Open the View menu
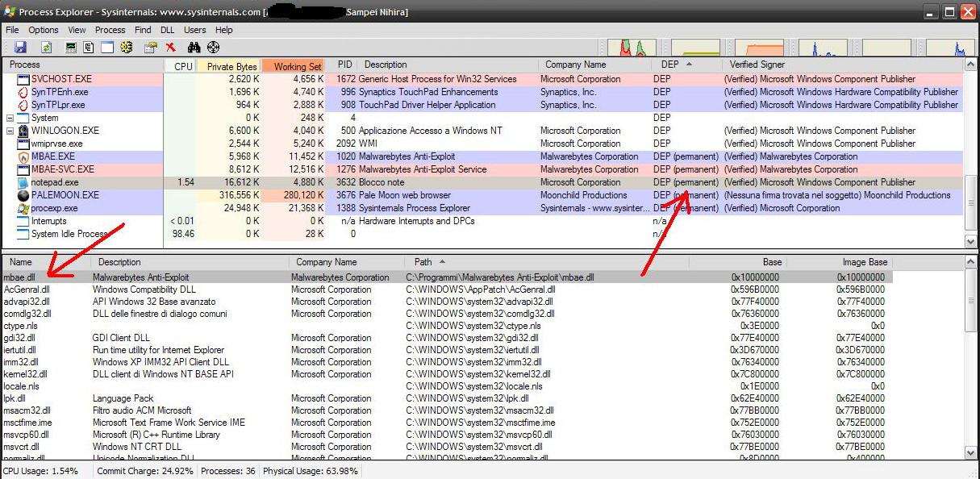Image resolution: width=980 pixels, height=479 pixels. click(x=77, y=30)
